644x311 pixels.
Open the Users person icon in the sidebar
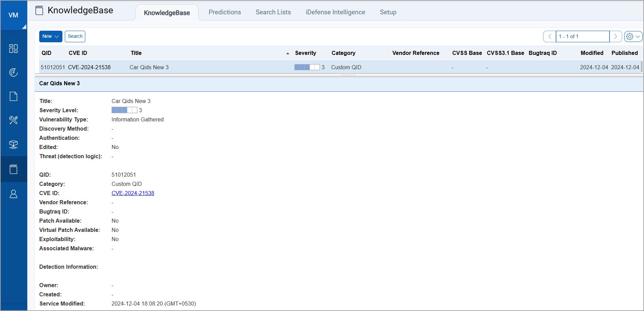13,194
